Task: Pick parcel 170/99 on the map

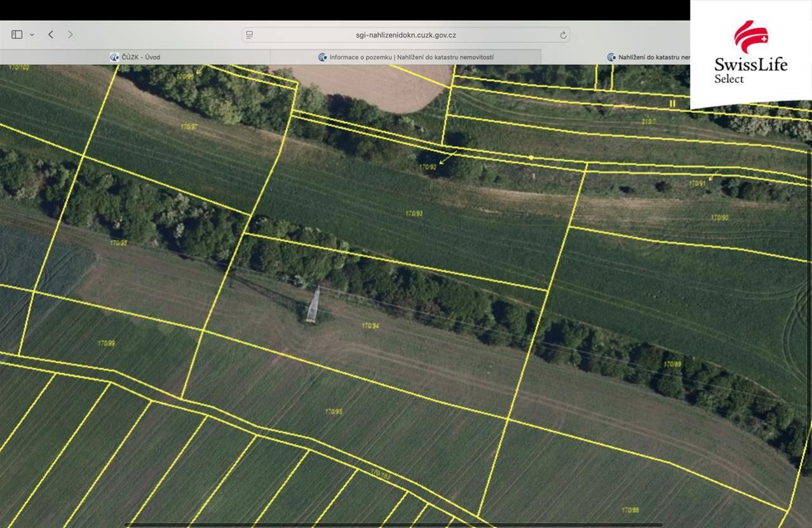Action: coord(106,343)
